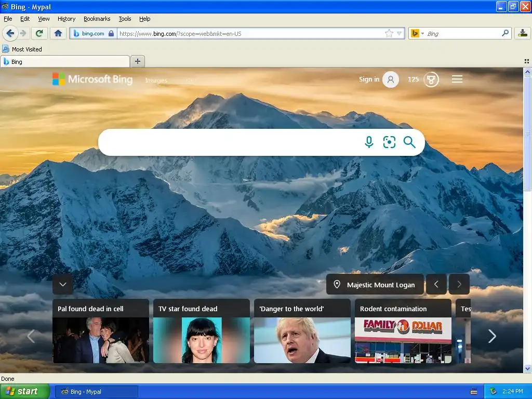Image resolution: width=532 pixels, height=399 pixels.
Task: Open the Windows start menu
Action: click(25, 392)
